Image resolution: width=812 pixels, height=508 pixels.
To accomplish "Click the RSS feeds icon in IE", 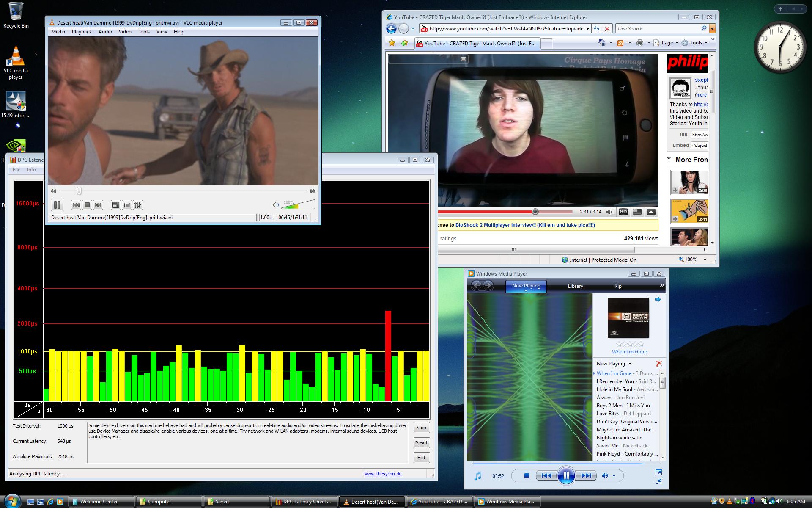I will [x=620, y=43].
